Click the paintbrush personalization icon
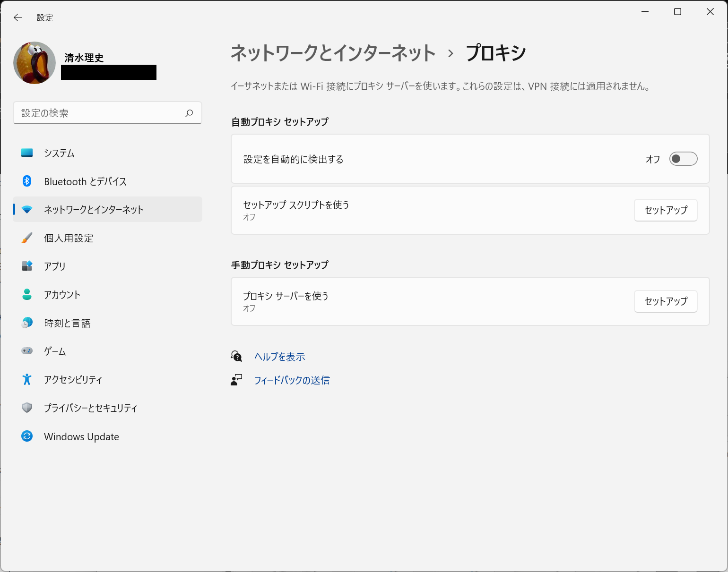 coord(27,238)
